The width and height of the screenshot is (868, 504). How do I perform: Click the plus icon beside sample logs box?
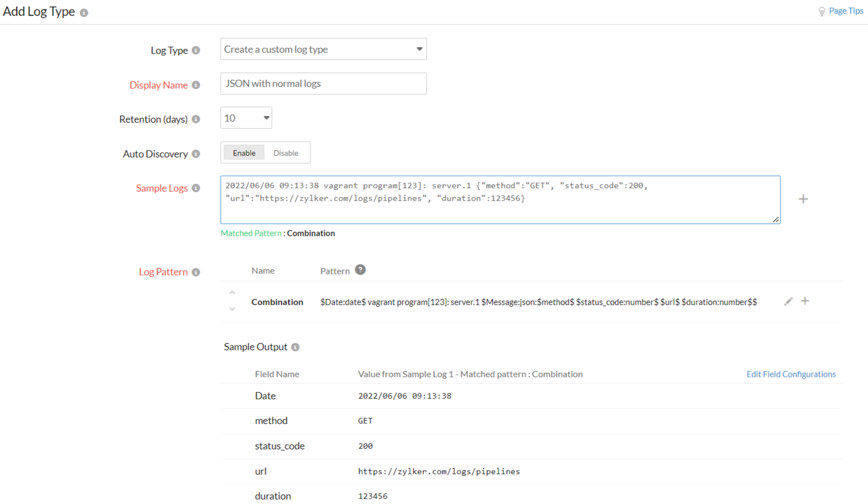[x=803, y=199]
